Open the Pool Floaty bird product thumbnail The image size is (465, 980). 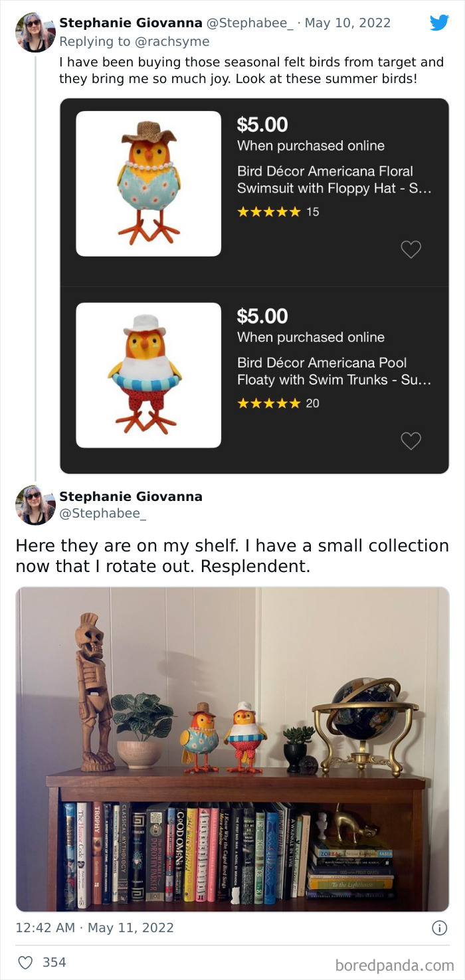click(x=148, y=375)
